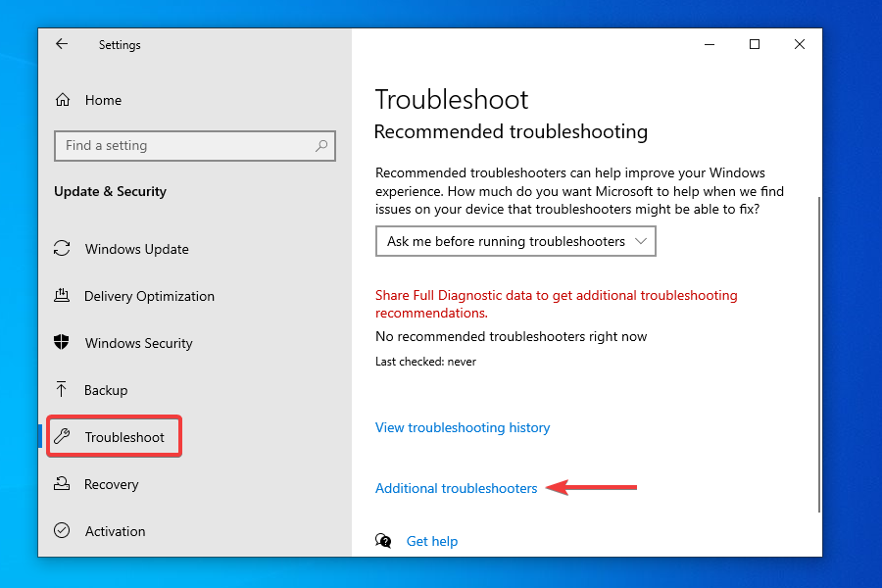Open View troubleshooting history
Image resolution: width=882 pixels, height=588 pixels.
(463, 427)
